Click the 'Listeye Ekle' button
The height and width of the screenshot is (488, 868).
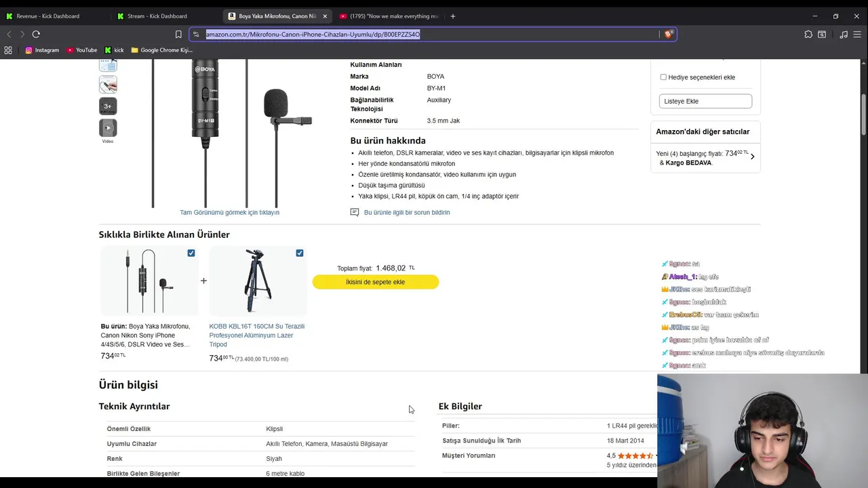pyautogui.click(x=705, y=101)
